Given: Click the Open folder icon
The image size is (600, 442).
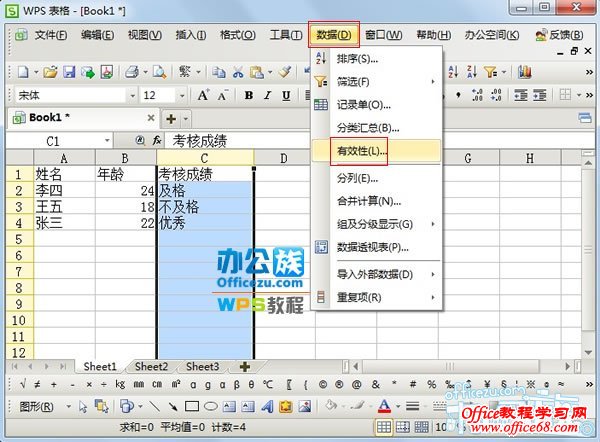Looking at the screenshot, I should [x=50, y=72].
